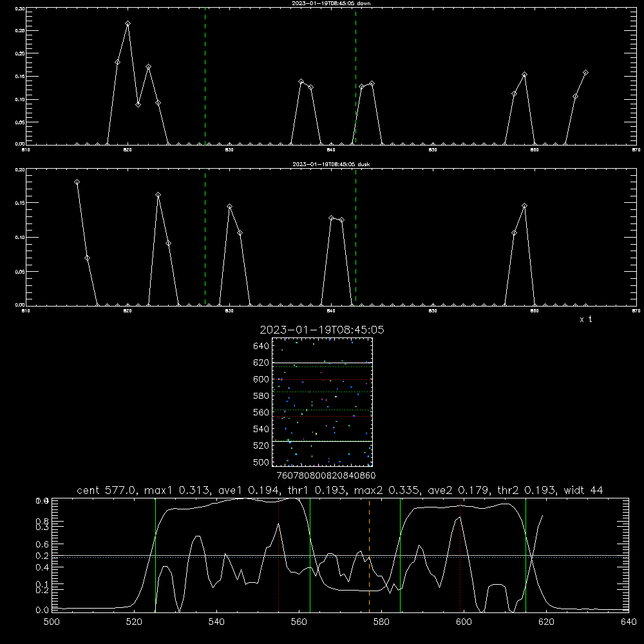Click the '540' x-axis label of bottom plot
644x644 pixels.
(216, 622)
